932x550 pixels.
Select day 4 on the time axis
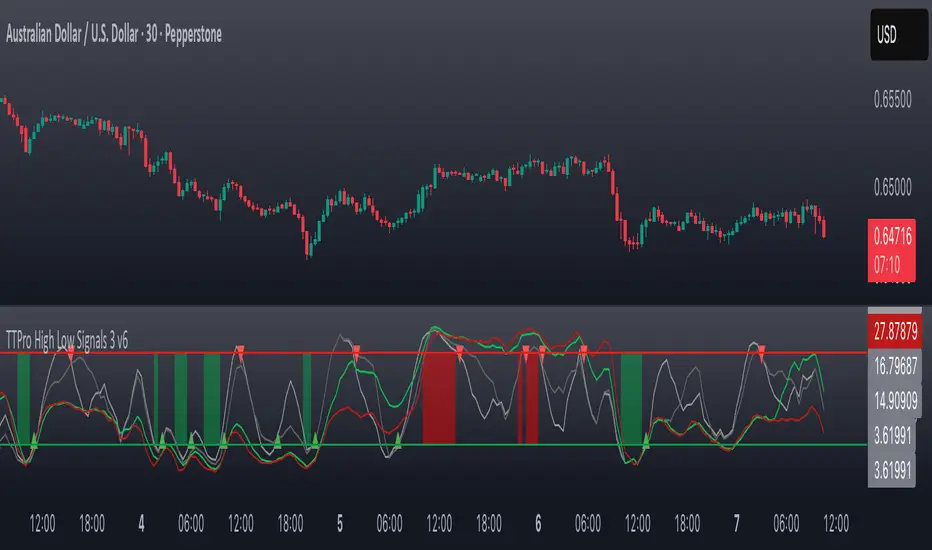pos(142,521)
